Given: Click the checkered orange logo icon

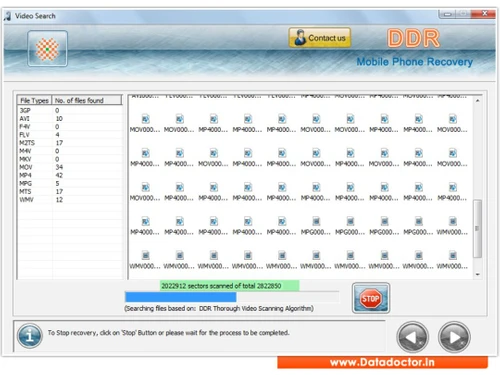Looking at the screenshot, I should coord(47,49).
